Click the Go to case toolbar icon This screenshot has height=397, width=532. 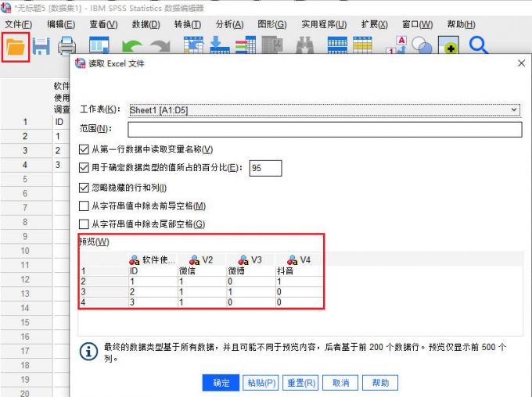pos(193,45)
